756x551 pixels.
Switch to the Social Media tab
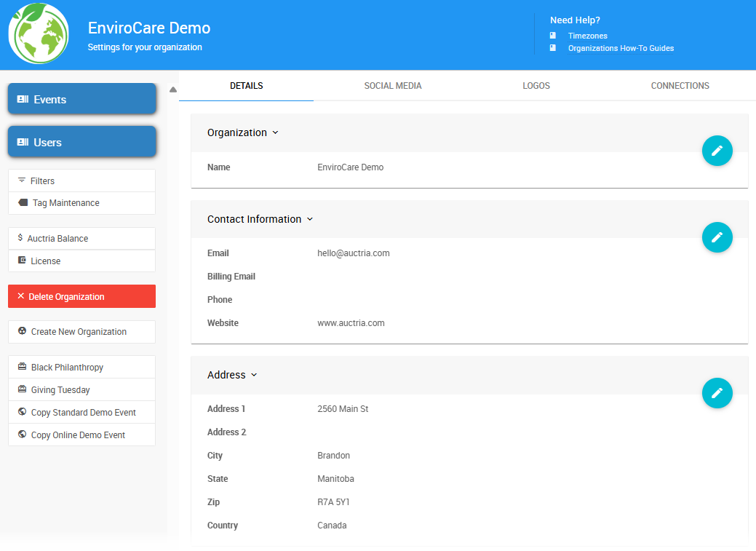(x=392, y=85)
